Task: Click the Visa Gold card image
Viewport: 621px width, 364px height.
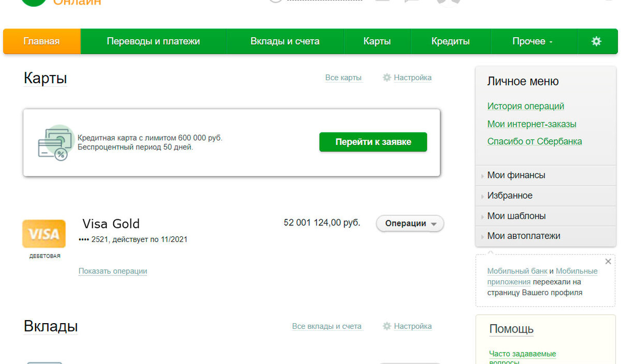Action: [x=44, y=234]
